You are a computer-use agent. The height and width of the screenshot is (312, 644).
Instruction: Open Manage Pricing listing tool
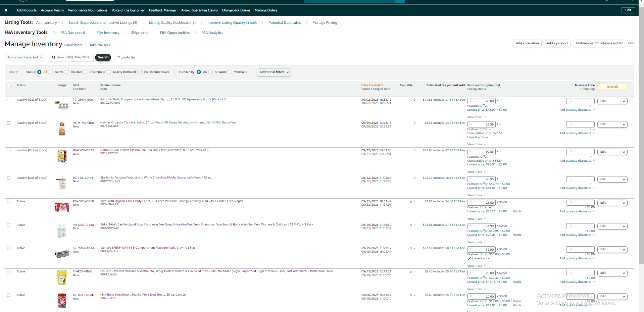coord(325,23)
